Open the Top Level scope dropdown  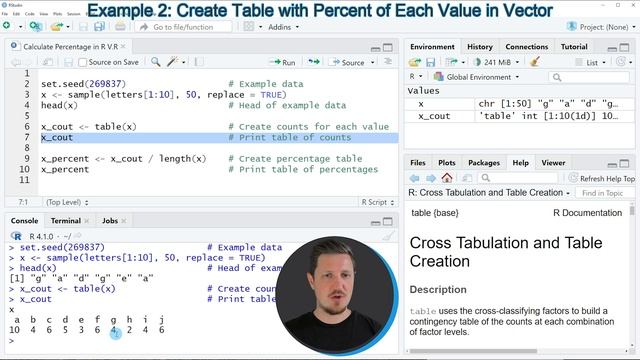coord(67,202)
